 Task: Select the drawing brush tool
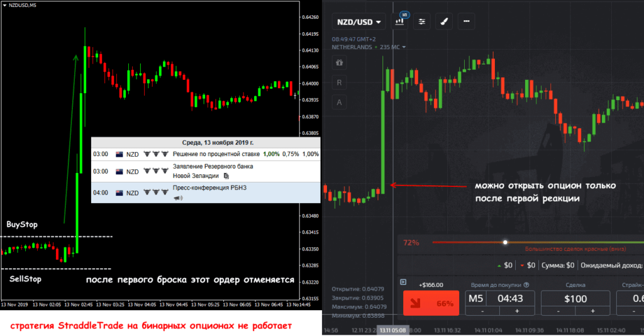tap(444, 21)
